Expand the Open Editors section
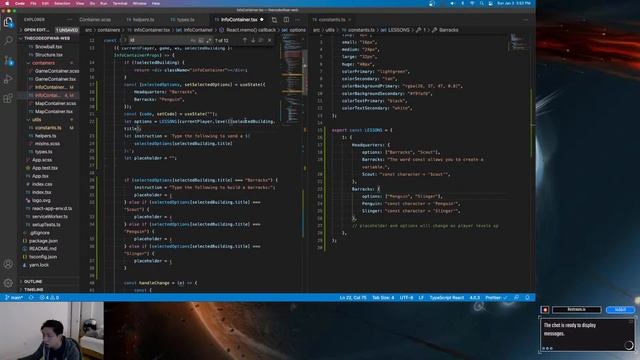The height and width of the screenshot is (360, 640). point(36,30)
